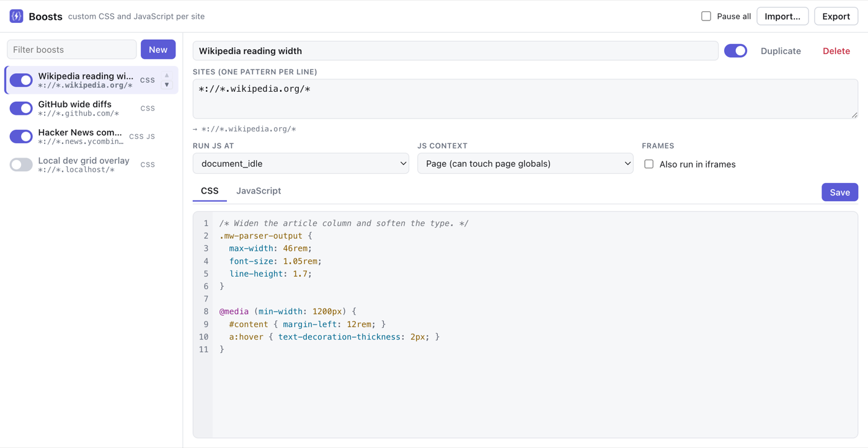
Task: Check the Pause all checkbox
Action: coord(706,16)
